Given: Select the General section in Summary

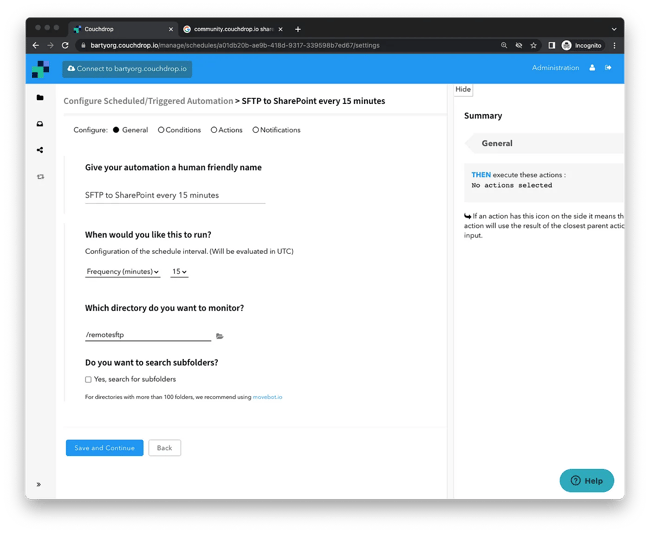Looking at the screenshot, I should [544, 143].
